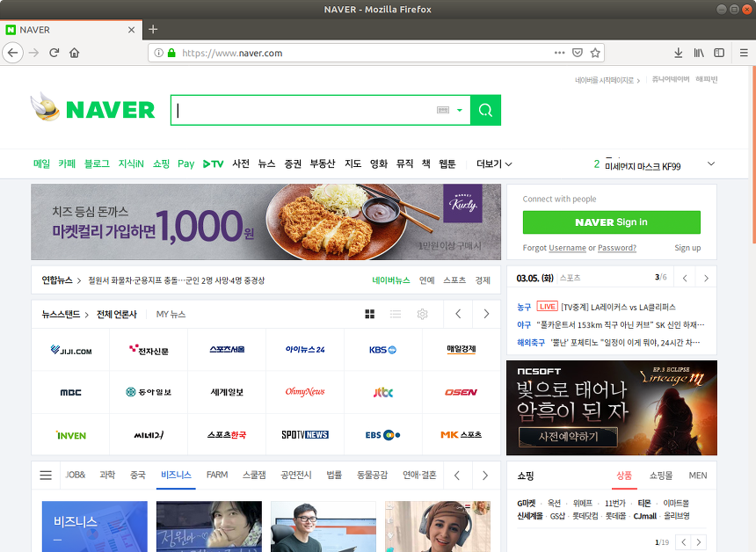
Task: Expand the 더보기 more services dropdown
Action: (x=494, y=163)
